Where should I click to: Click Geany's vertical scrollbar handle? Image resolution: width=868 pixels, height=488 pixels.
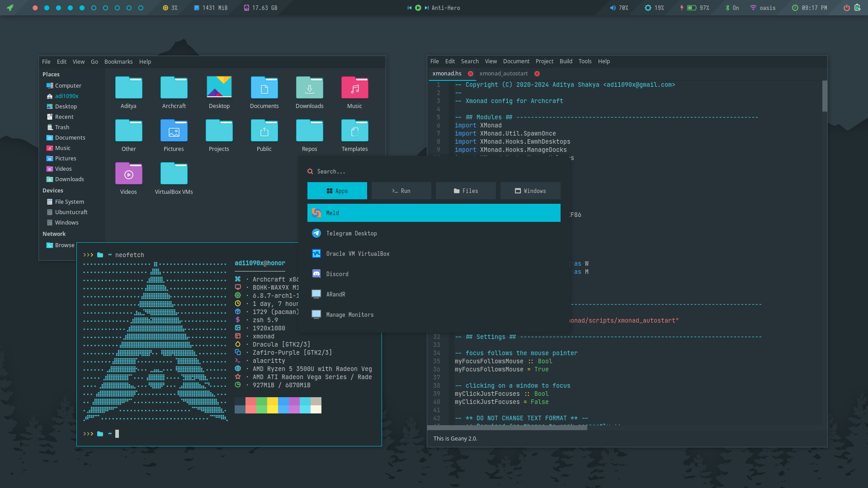click(x=825, y=96)
